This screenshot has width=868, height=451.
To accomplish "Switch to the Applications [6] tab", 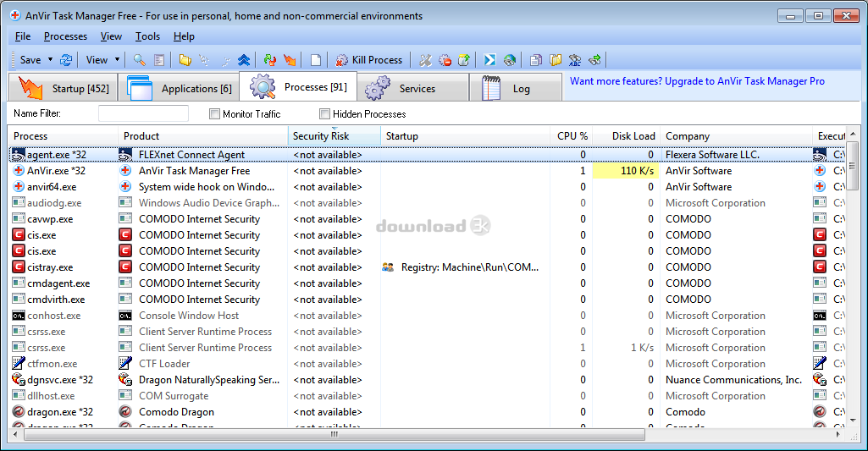I will 179,88.
